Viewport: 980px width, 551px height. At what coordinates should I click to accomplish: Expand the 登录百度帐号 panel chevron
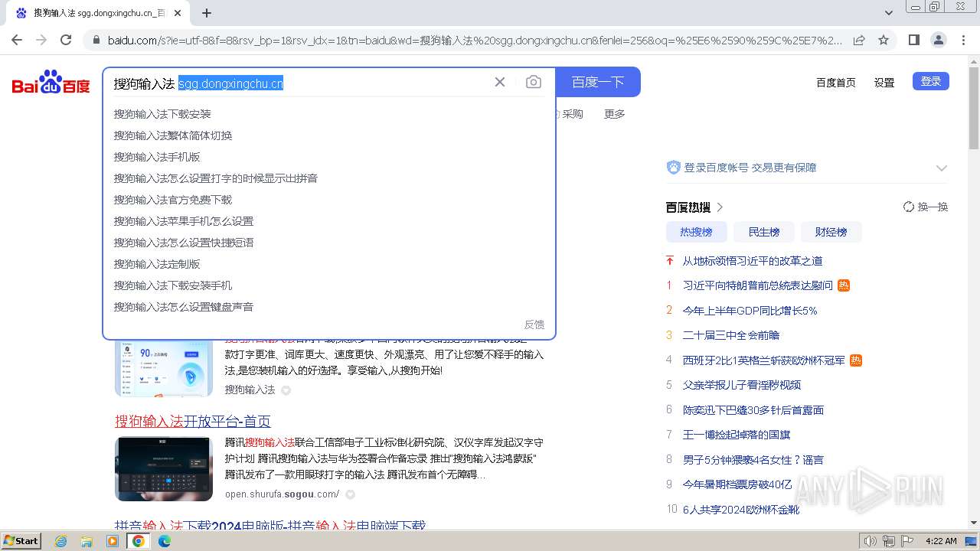pos(942,168)
